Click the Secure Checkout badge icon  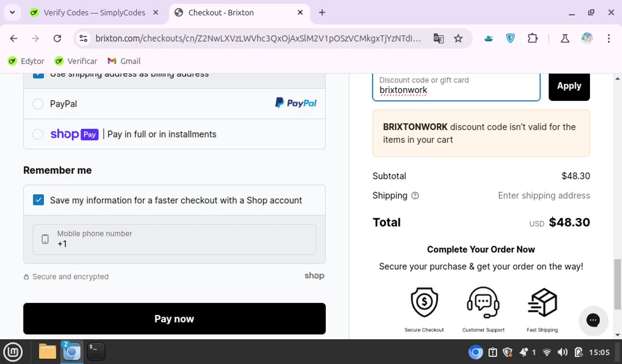point(424,302)
